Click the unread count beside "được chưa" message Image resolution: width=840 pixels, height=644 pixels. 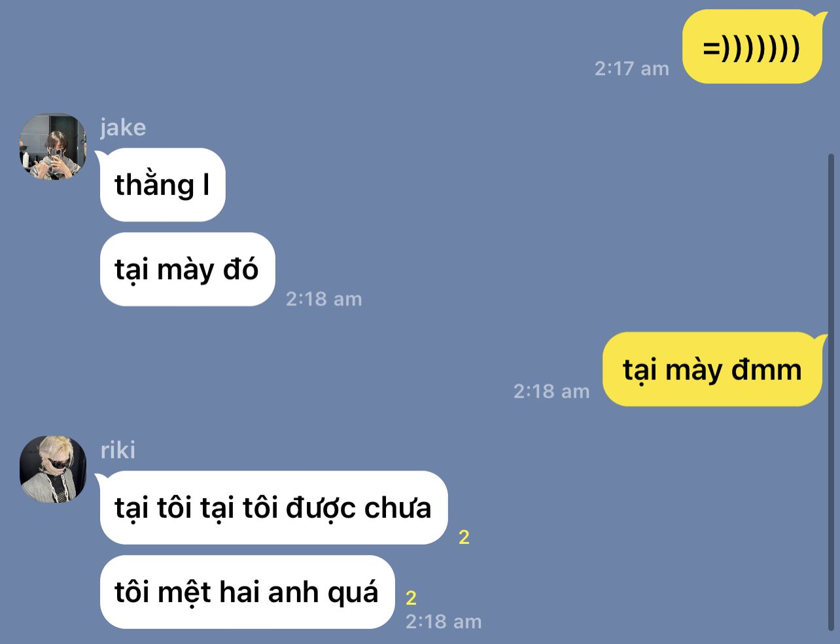click(x=464, y=537)
